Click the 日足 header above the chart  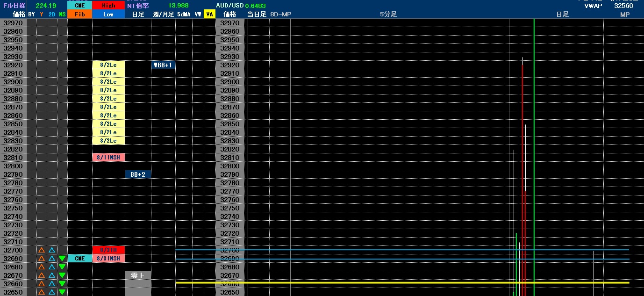[x=563, y=14]
